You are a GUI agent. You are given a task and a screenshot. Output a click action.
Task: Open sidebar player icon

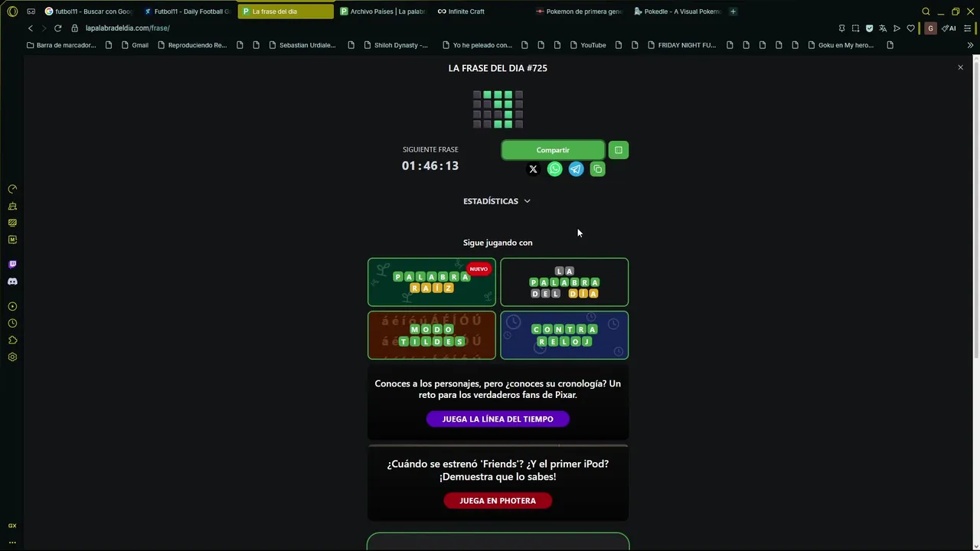pos(12,306)
